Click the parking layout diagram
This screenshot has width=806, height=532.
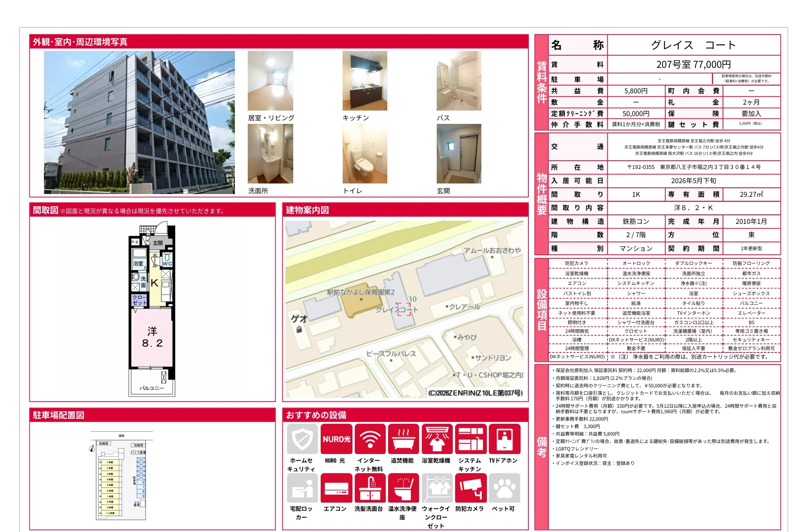121,476
